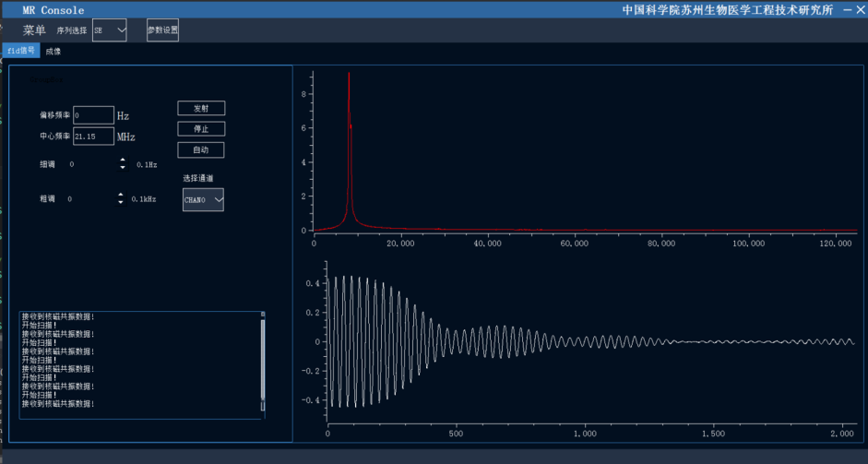868x464 pixels.
Task: Open the 菜单 menu
Action: click(34, 30)
